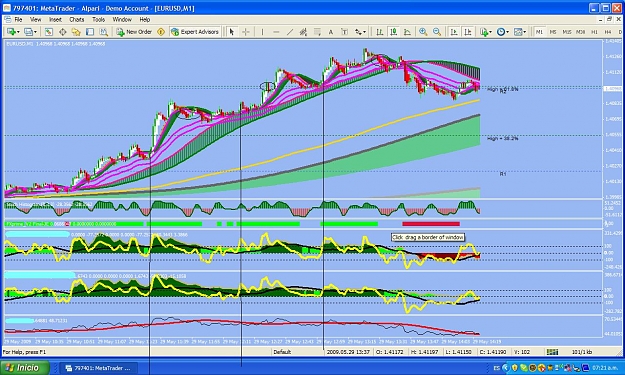Click the ES language indicator in tray
Image resolution: width=625 pixels, height=375 pixels.
coord(497,368)
